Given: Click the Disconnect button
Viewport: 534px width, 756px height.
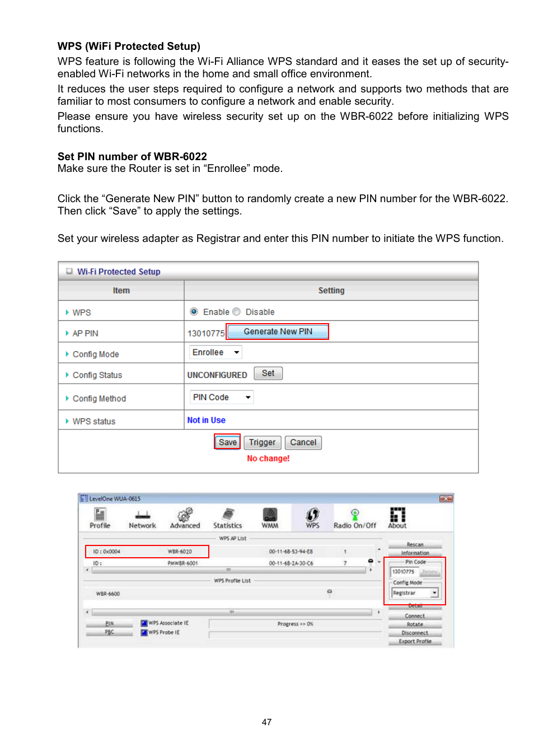Looking at the screenshot, I should tap(415, 633).
